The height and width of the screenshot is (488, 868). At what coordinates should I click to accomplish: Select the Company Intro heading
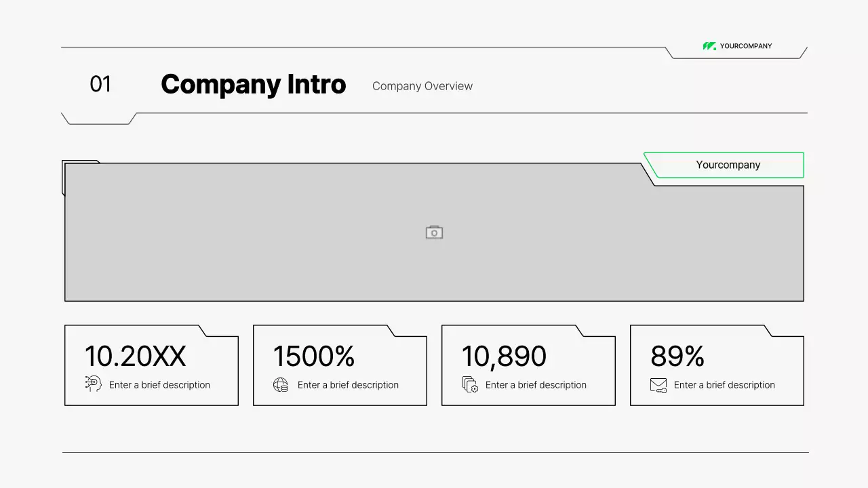pyautogui.click(x=253, y=85)
